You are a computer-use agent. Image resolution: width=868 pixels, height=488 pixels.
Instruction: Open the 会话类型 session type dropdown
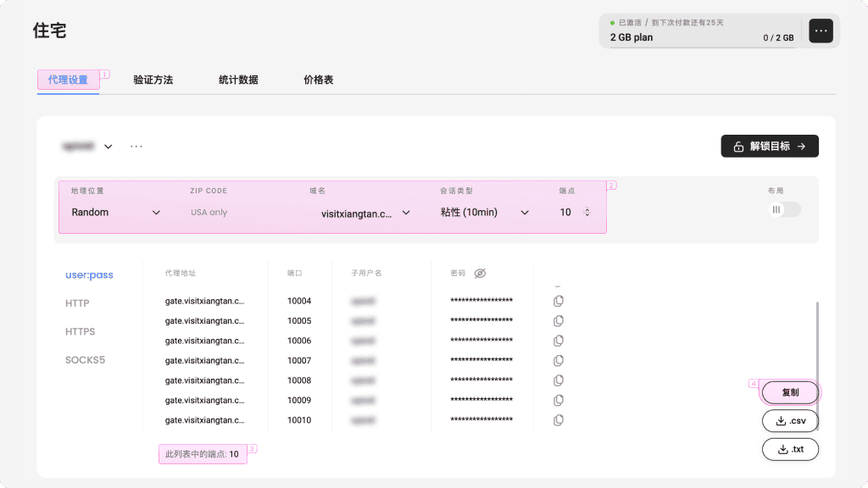coord(485,213)
